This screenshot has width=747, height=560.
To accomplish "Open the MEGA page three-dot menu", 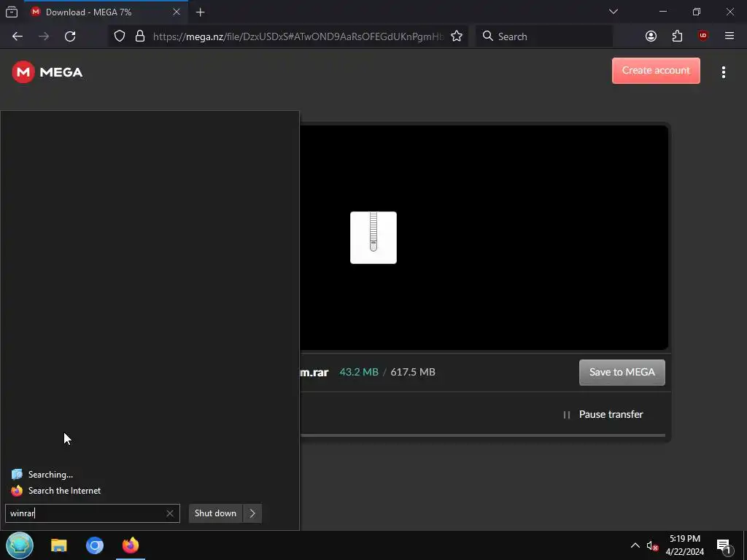I will tap(723, 72).
